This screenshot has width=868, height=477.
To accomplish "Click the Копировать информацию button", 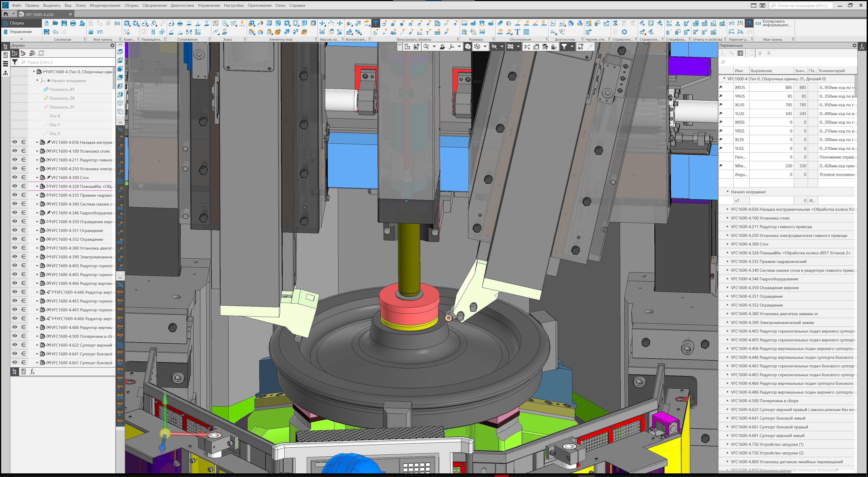I will point(774,23).
